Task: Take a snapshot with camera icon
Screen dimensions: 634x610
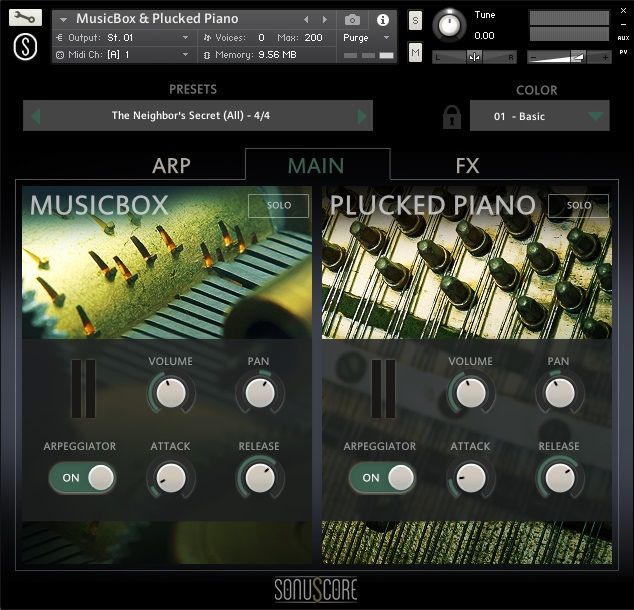Action: coord(352,19)
